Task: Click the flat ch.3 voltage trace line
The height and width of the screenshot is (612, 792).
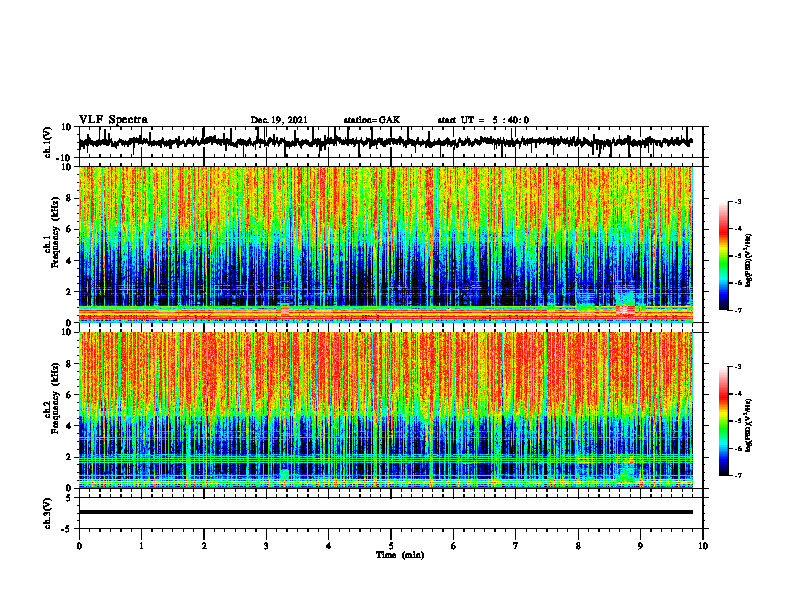Action: click(386, 512)
